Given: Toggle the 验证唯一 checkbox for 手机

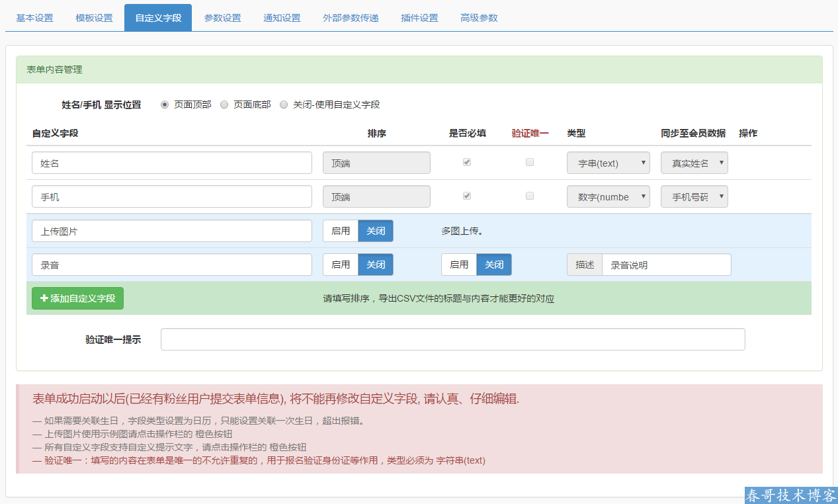Looking at the screenshot, I should coord(530,196).
